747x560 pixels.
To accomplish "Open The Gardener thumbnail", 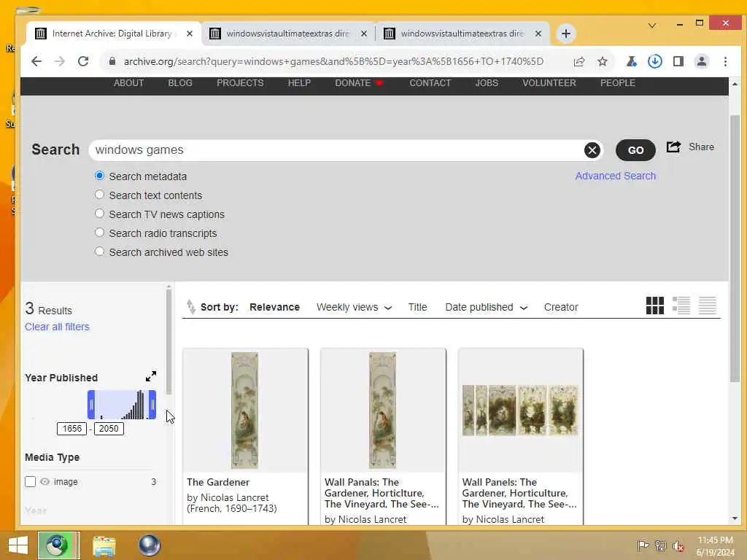I will click(245, 411).
